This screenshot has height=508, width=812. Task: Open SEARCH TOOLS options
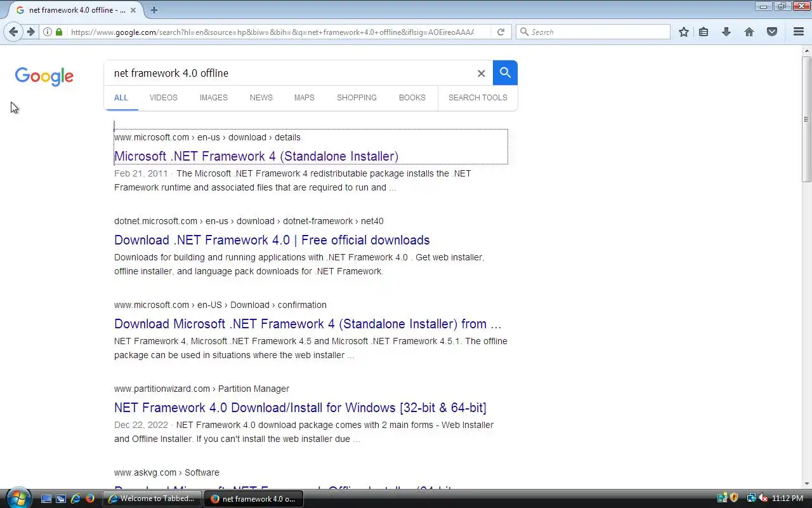tap(478, 98)
